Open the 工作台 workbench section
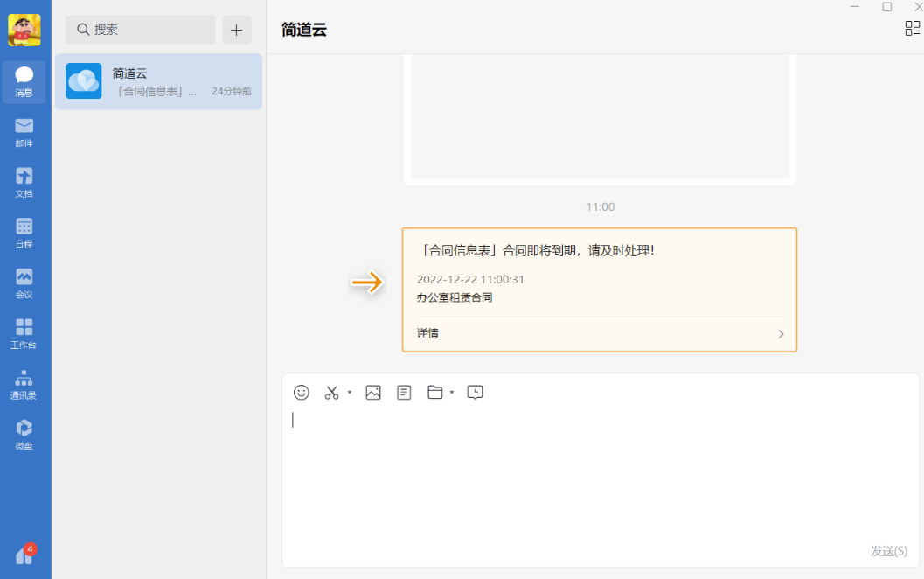The image size is (924, 579). (24, 334)
